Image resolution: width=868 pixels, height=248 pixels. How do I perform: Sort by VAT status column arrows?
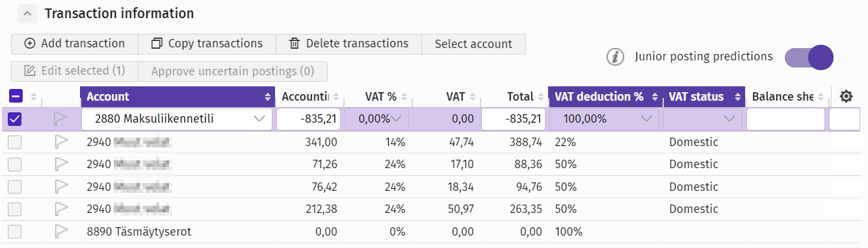click(x=738, y=97)
